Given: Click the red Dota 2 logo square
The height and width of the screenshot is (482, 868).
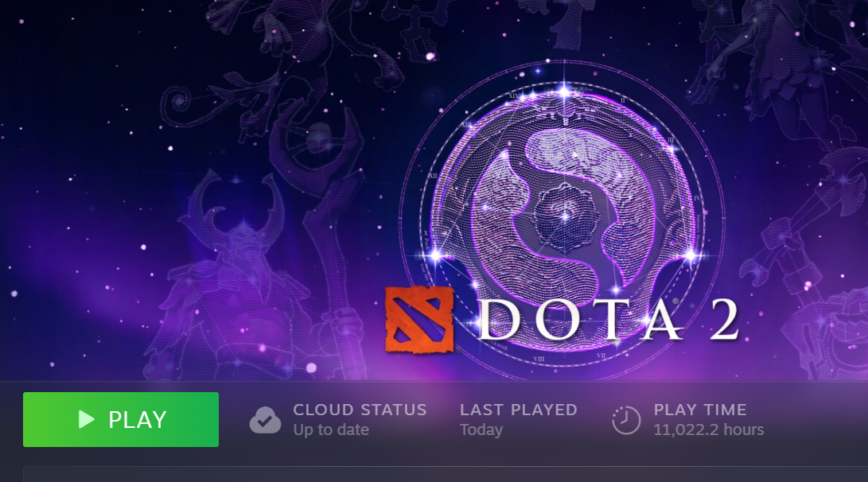Looking at the screenshot, I should click(x=419, y=319).
